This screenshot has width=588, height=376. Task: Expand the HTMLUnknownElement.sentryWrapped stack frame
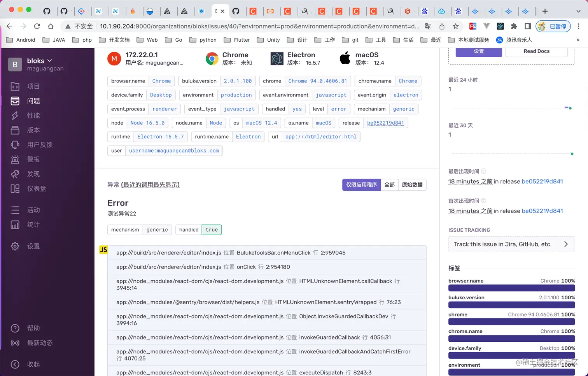click(x=267, y=302)
